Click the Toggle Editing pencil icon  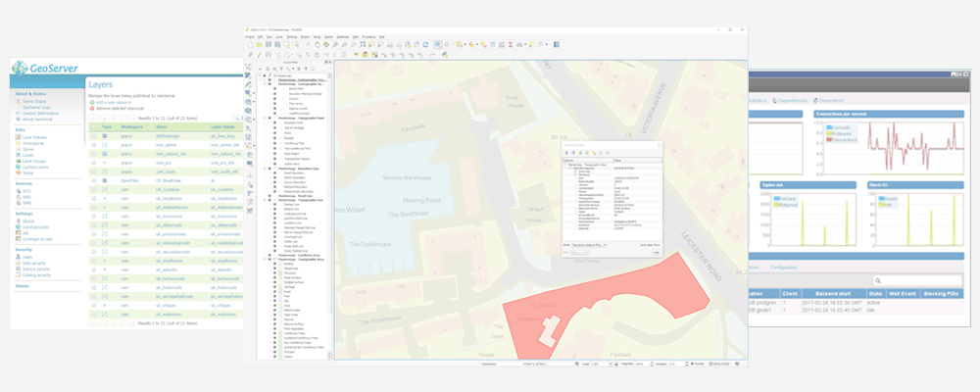click(x=259, y=55)
